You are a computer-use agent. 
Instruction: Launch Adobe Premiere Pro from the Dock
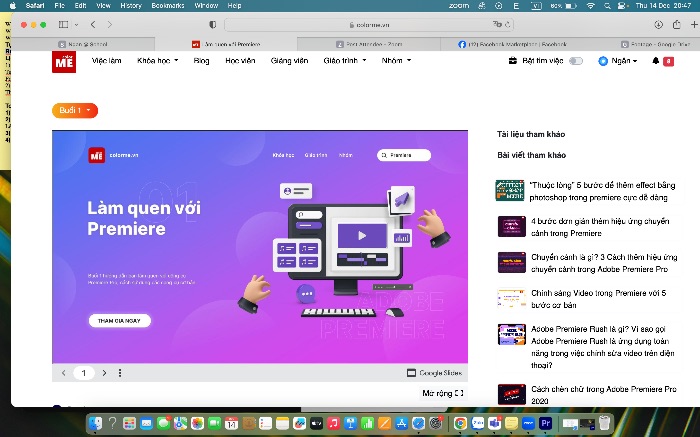545,422
